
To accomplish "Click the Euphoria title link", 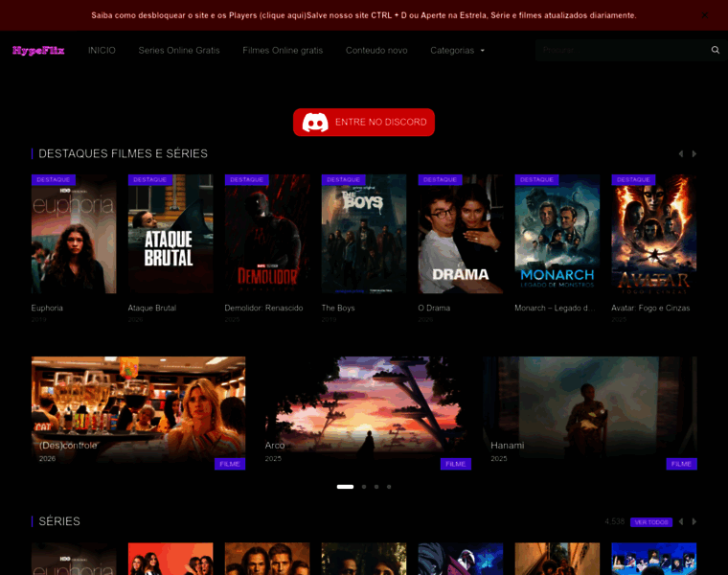I will pos(47,308).
